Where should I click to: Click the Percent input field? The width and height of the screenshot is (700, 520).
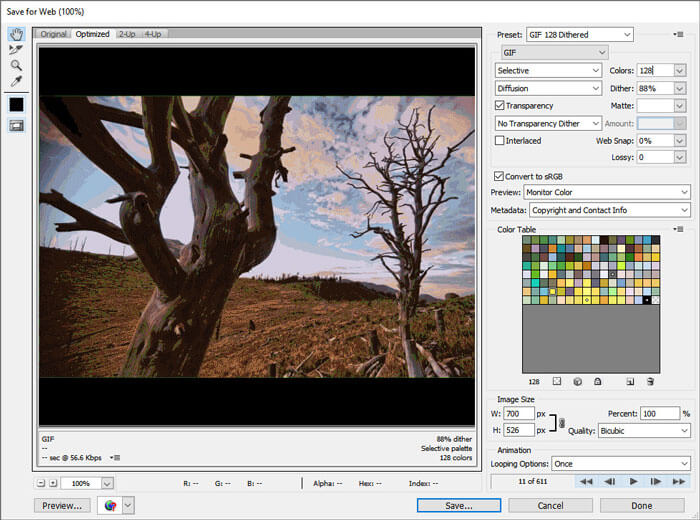660,413
